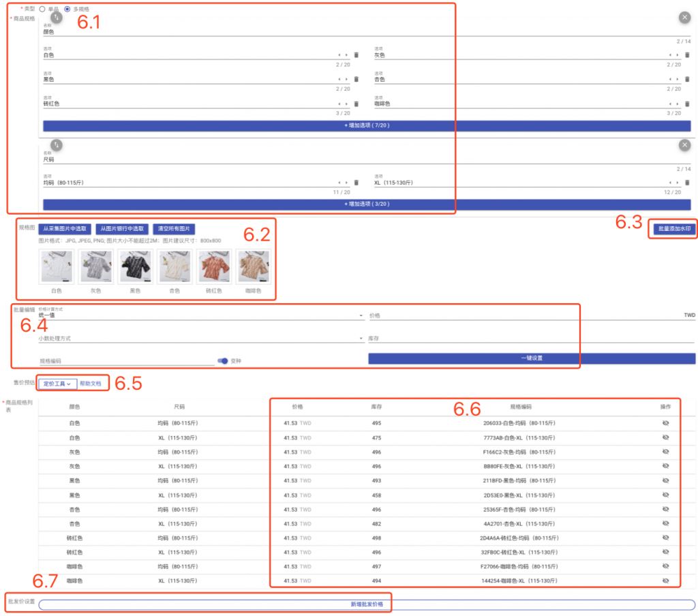Remove the 颜色 specification group
The image size is (698, 616).
684,17
